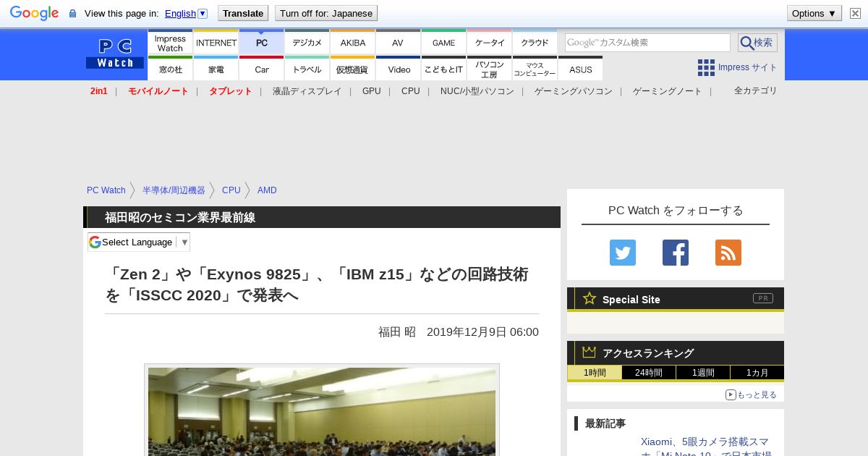Open the AV nav tab
This screenshot has height=456, width=868.
tap(398, 43)
